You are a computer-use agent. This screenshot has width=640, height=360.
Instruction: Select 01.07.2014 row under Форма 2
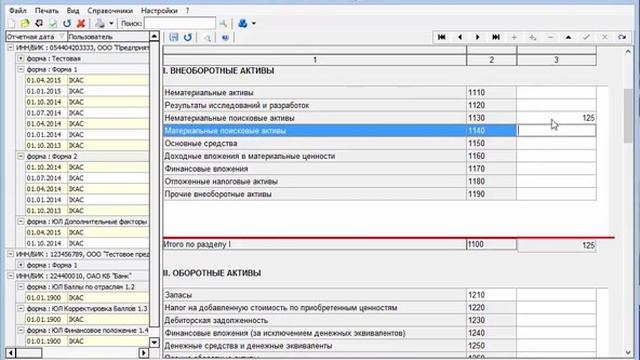coord(87,178)
